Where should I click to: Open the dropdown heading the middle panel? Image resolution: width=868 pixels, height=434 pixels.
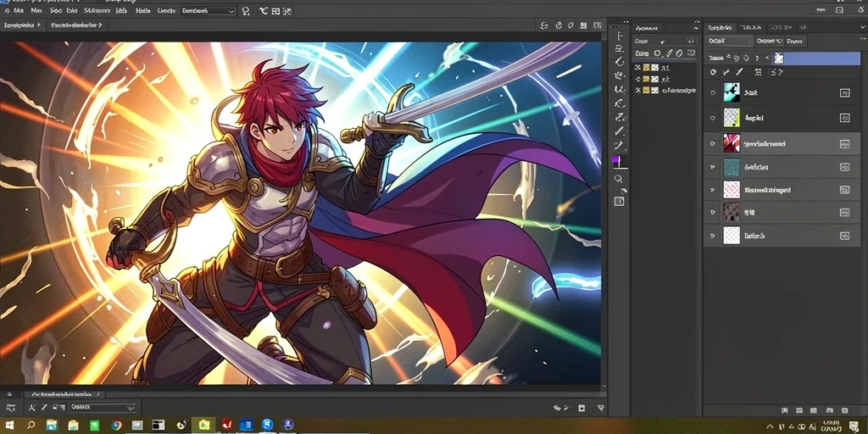[665, 41]
